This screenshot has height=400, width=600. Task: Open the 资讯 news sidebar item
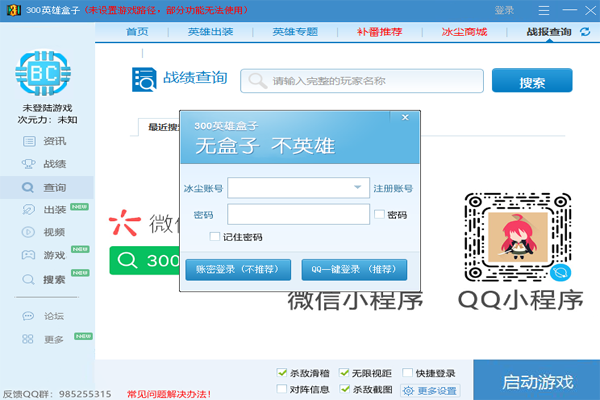[x=44, y=141]
